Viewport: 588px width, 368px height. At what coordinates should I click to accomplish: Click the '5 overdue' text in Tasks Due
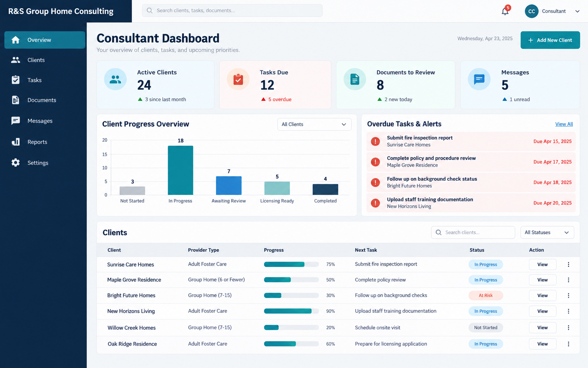(280, 99)
